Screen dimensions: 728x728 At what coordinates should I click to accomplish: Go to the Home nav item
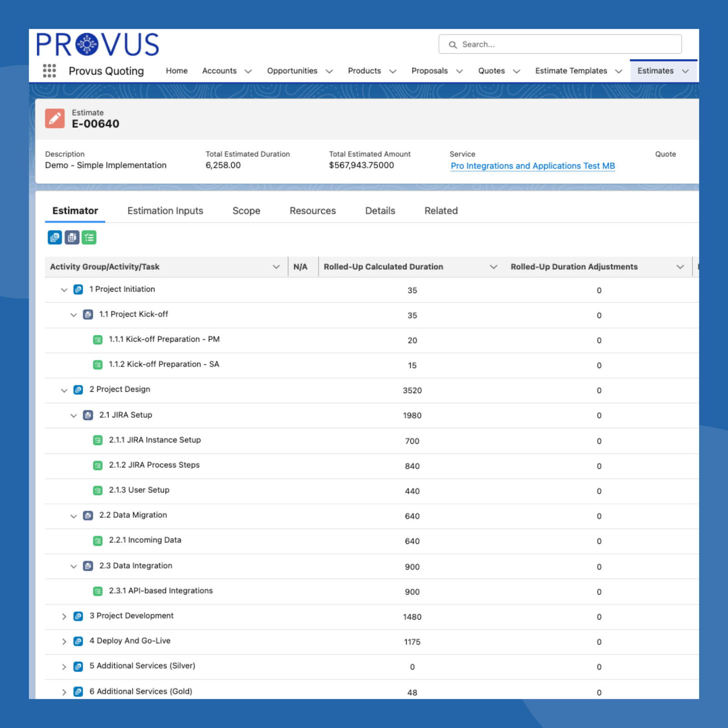(x=177, y=71)
